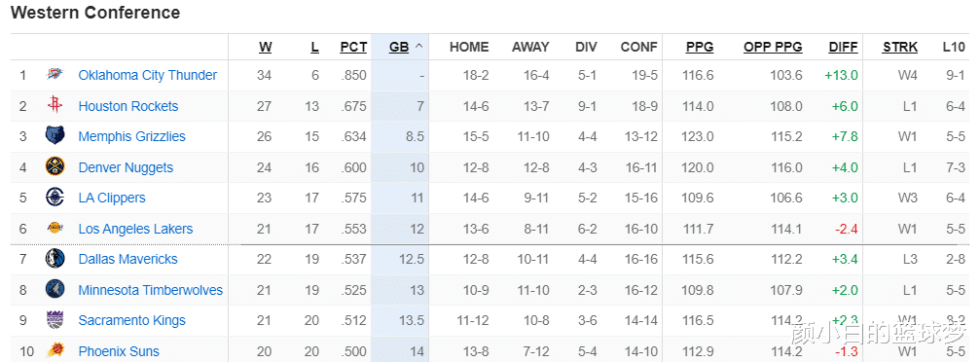The height and width of the screenshot is (362, 980).
Task: Click the Los Angeles Lakers logo
Action: tap(55, 229)
